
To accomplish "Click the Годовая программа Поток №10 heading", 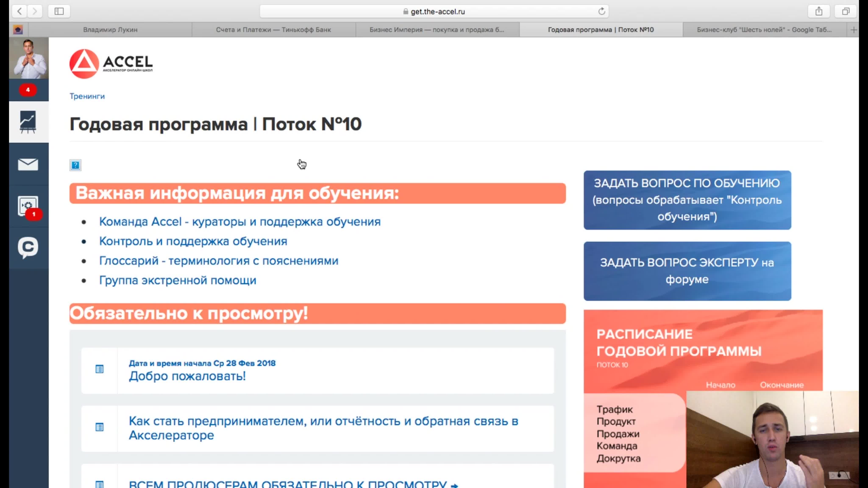I will tap(215, 124).
